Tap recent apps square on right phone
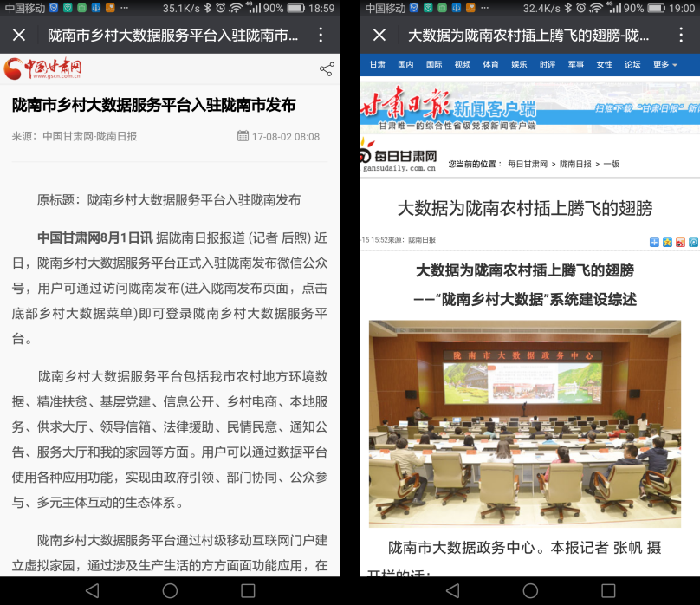The height and width of the screenshot is (605, 700). 608,591
